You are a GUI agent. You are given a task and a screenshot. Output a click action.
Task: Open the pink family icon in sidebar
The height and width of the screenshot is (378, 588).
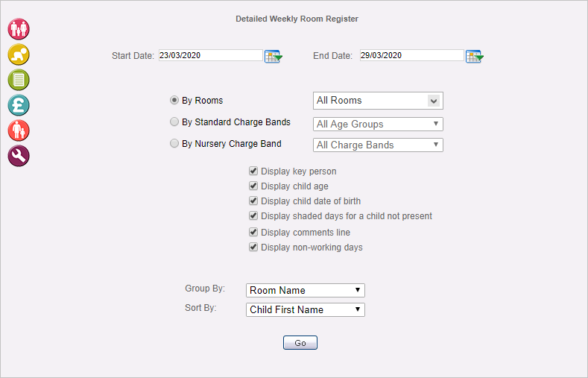tap(19, 29)
